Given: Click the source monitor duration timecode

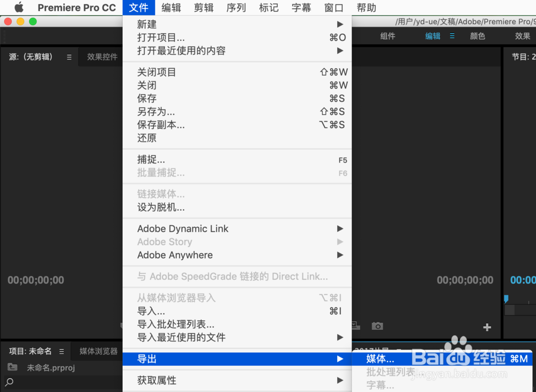Looking at the screenshot, I should click(465, 280).
